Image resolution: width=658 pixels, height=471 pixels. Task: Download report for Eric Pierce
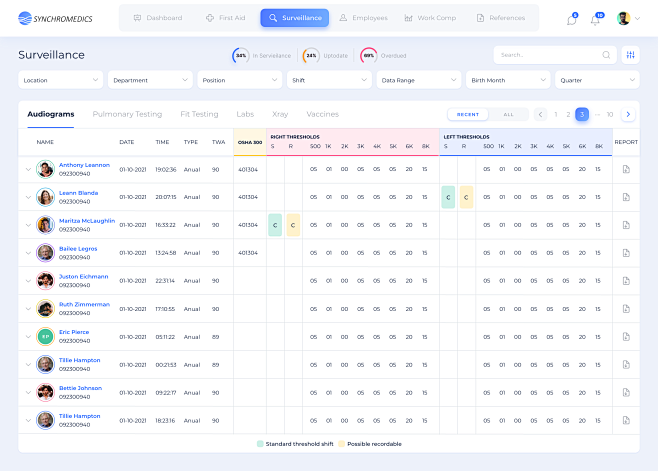coord(626,336)
